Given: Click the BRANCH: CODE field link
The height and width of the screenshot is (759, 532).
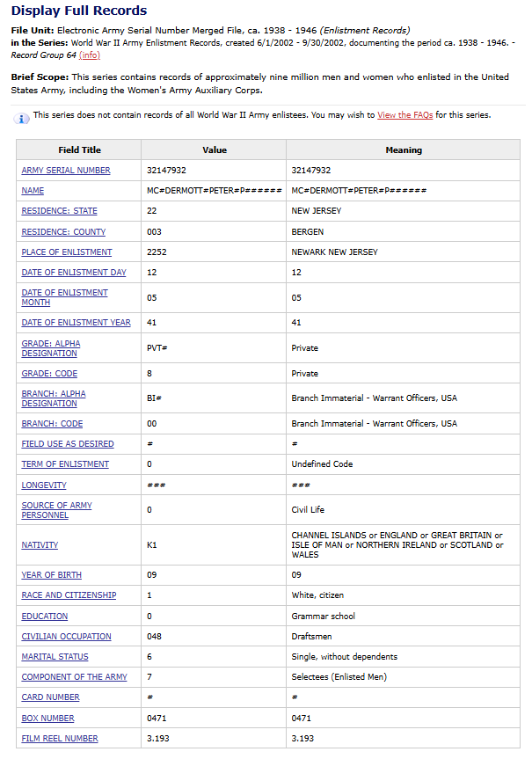Looking at the screenshot, I should click(x=52, y=424).
